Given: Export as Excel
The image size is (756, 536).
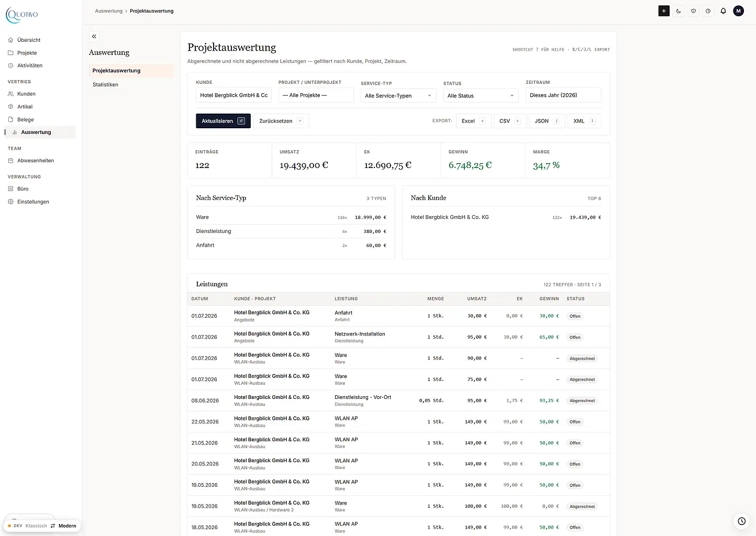Looking at the screenshot, I should click(x=474, y=121).
